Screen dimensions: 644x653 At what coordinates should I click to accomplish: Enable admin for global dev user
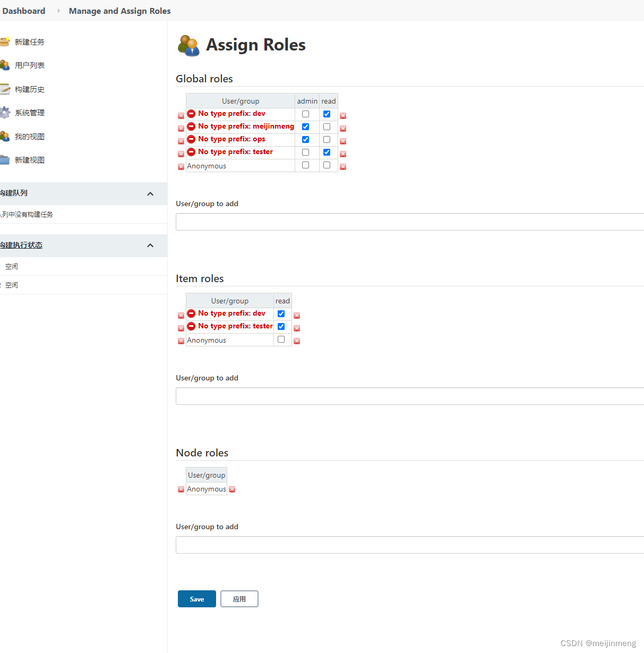click(305, 114)
